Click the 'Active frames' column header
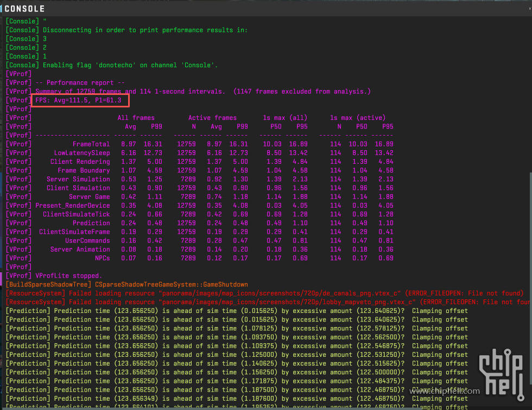 [x=212, y=118]
